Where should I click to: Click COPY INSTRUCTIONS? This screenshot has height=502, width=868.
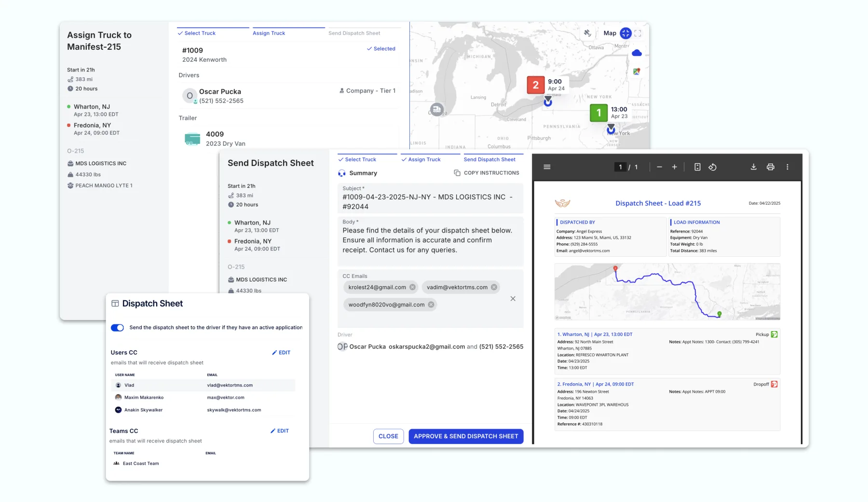(487, 173)
